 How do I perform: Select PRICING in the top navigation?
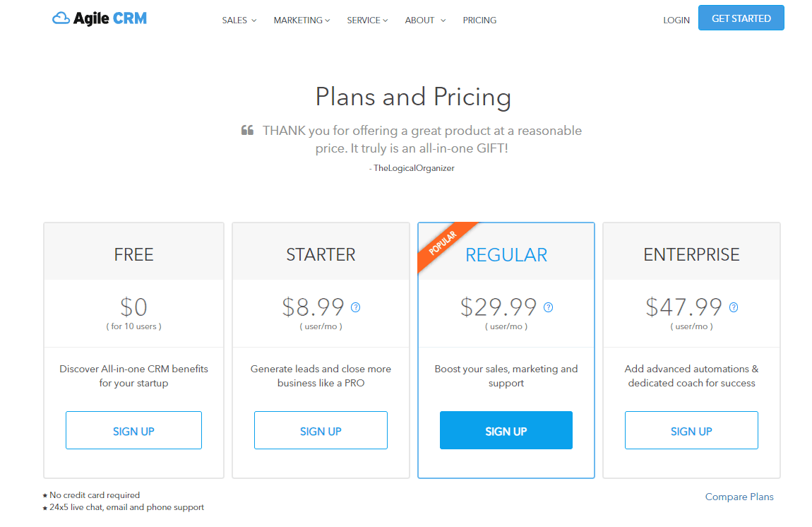point(479,20)
